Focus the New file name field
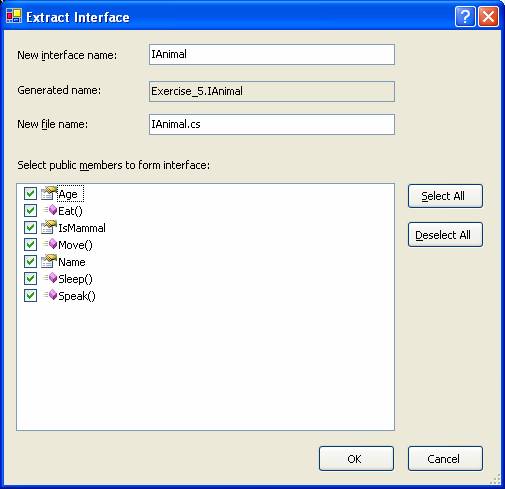The image size is (505, 489). (x=272, y=124)
